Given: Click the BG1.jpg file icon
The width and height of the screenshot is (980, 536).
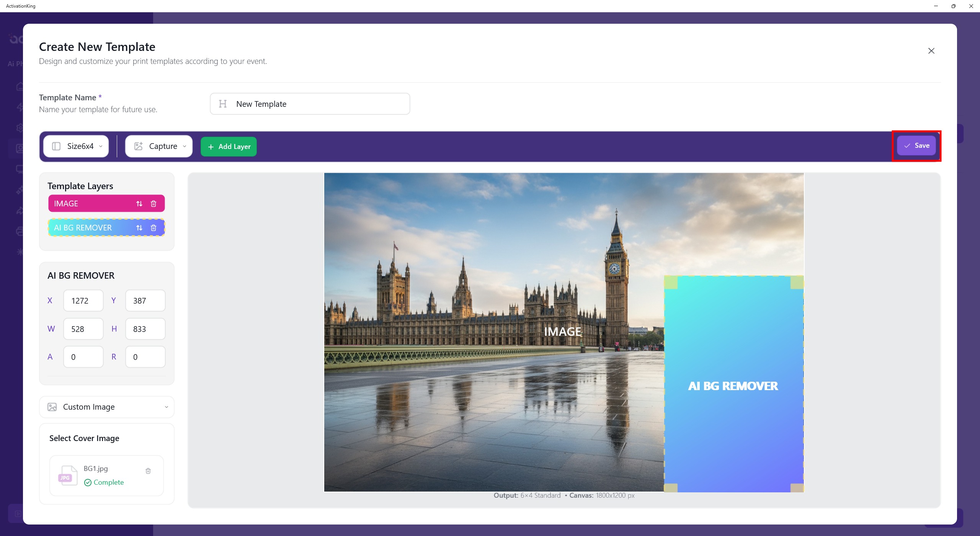Looking at the screenshot, I should click(68, 476).
